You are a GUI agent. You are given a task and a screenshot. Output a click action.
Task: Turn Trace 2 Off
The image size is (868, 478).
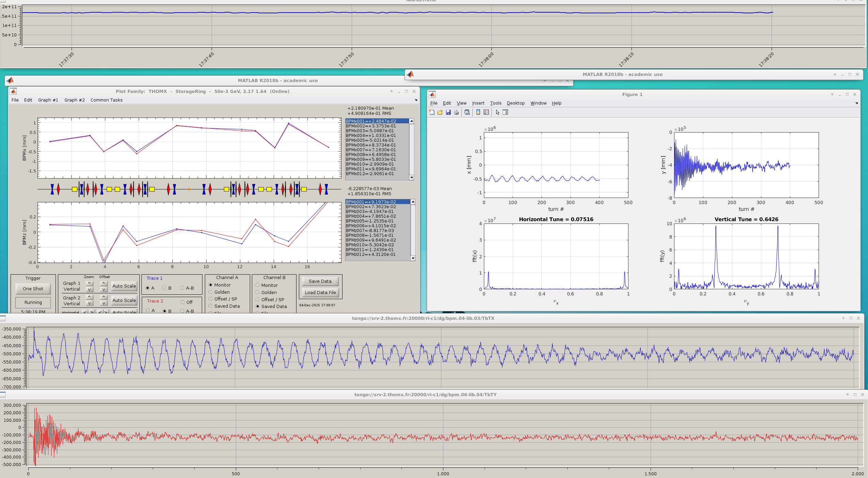click(x=183, y=303)
